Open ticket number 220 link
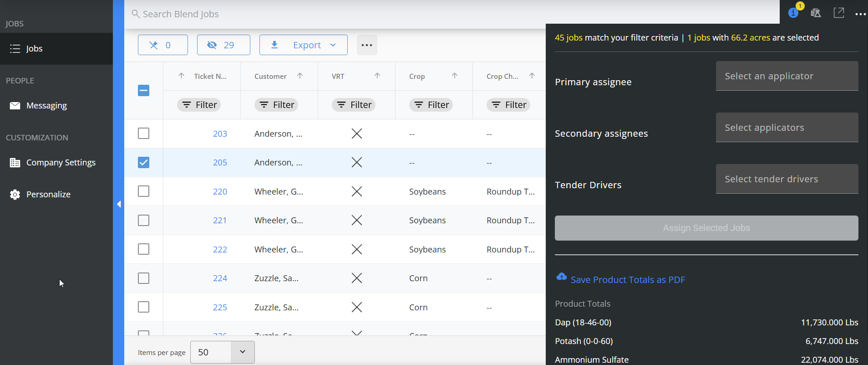The image size is (868, 365). [220, 191]
